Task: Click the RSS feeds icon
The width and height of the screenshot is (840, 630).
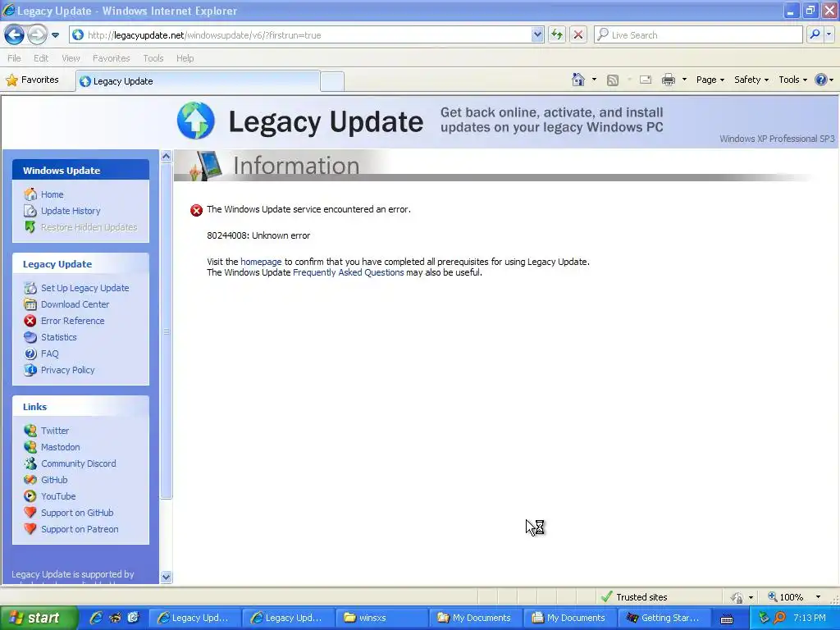Action: tap(612, 80)
